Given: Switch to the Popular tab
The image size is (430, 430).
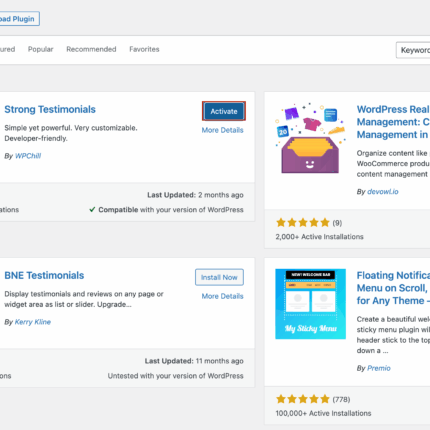Looking at the screenshot, I should (x=40, y=49).
